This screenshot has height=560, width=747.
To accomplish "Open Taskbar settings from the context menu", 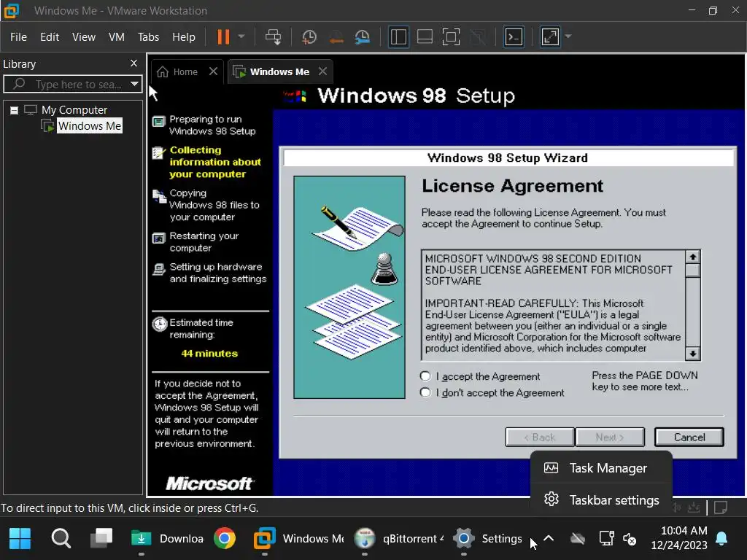I will (601, 500).
